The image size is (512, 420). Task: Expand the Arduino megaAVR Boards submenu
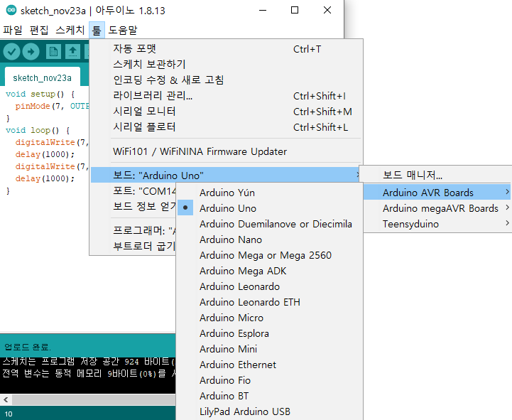pos(437,208)
